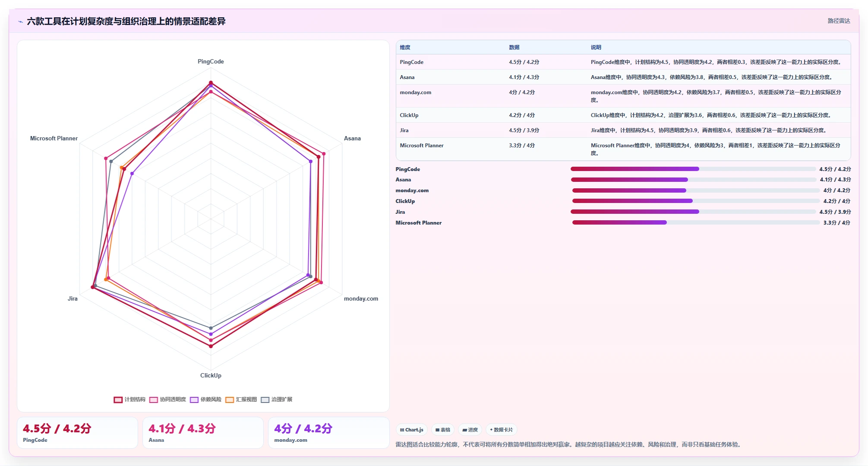Click the 维度 column header
868x466 pixels.
[x=405, y=48]
